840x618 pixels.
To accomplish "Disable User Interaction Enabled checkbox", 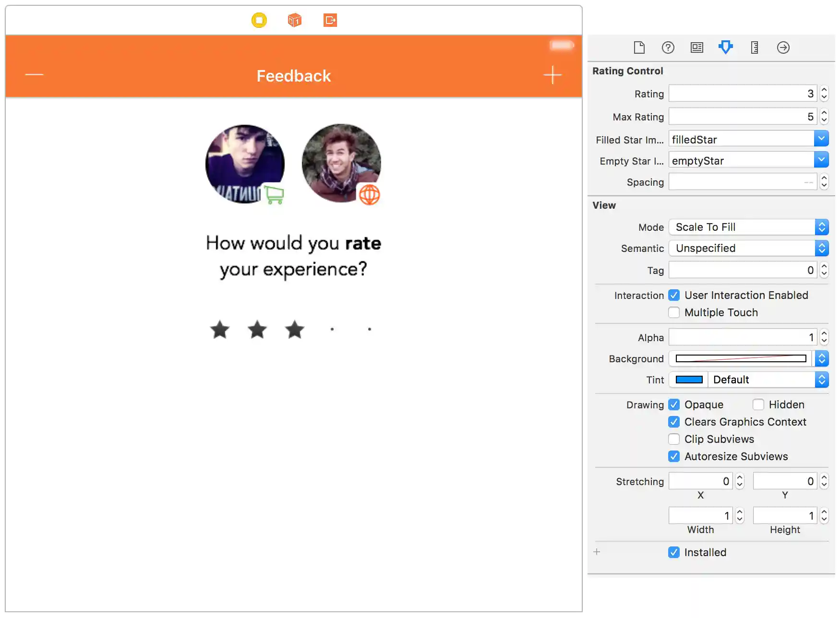I will (674, 295).
